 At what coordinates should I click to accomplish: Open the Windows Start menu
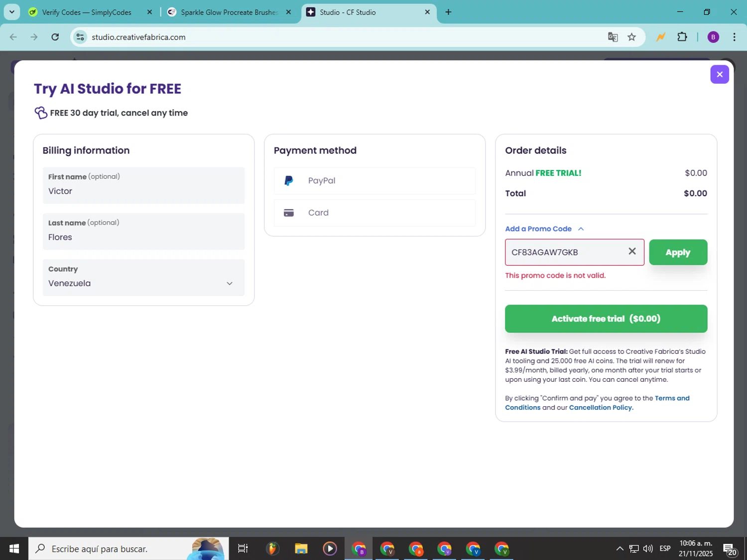(14, 549)
